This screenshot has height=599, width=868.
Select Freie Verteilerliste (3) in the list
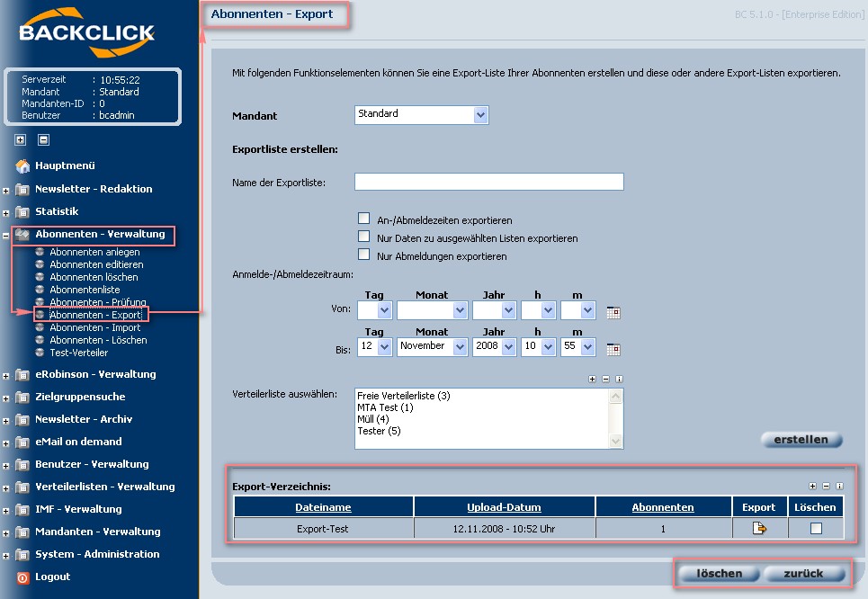pos(404,396)
